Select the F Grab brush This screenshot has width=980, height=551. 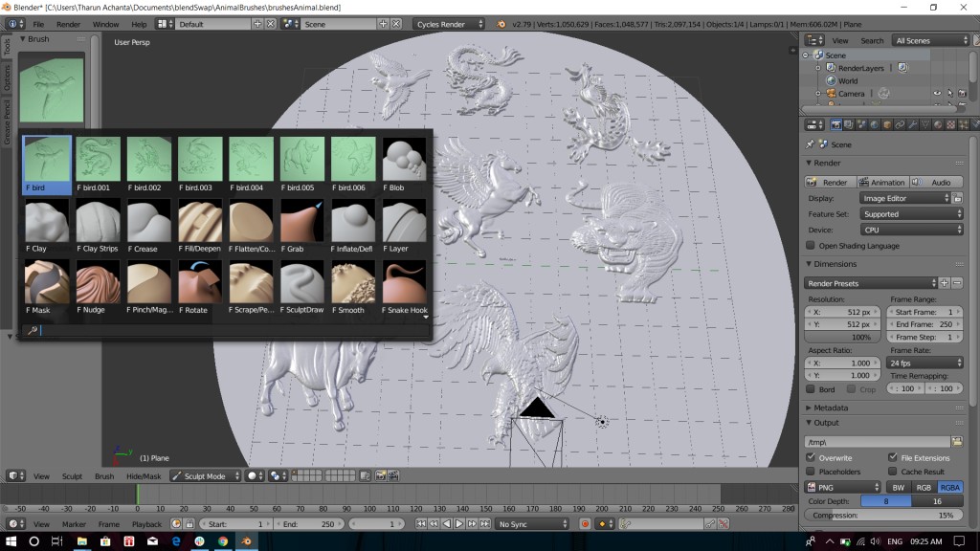pyautogui.click(x=301, y=219)
